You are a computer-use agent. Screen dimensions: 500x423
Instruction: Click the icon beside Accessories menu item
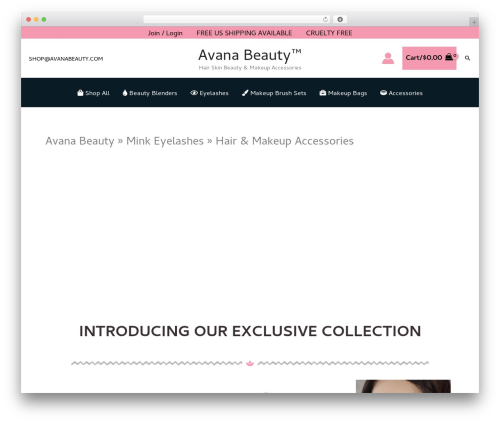coord(383,93)
